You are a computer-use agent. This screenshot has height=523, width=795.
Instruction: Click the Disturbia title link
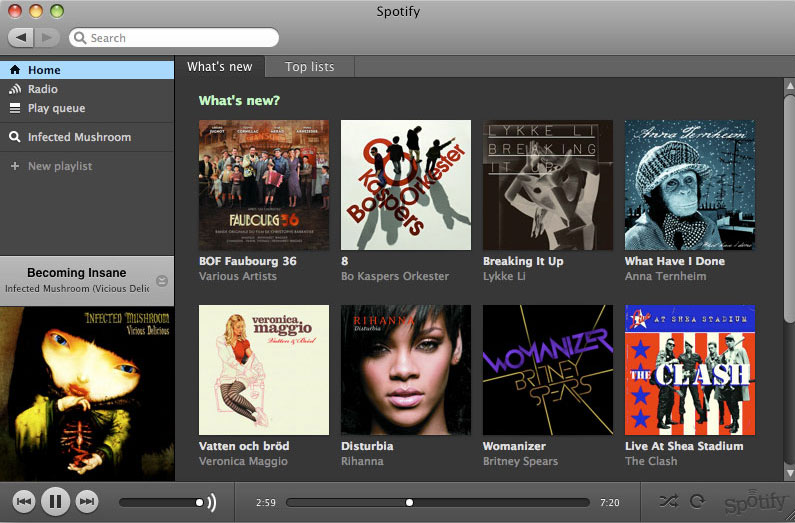tap(367, 446)
